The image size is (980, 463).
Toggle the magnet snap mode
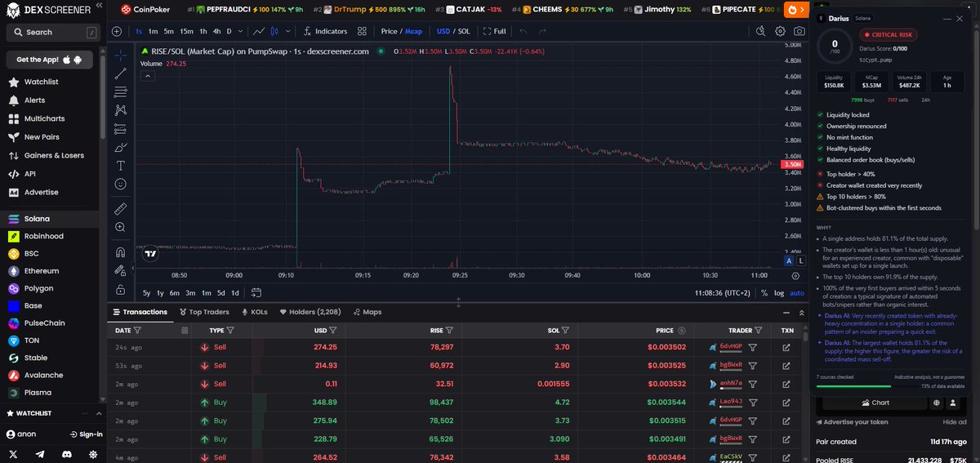click(120, 252)
